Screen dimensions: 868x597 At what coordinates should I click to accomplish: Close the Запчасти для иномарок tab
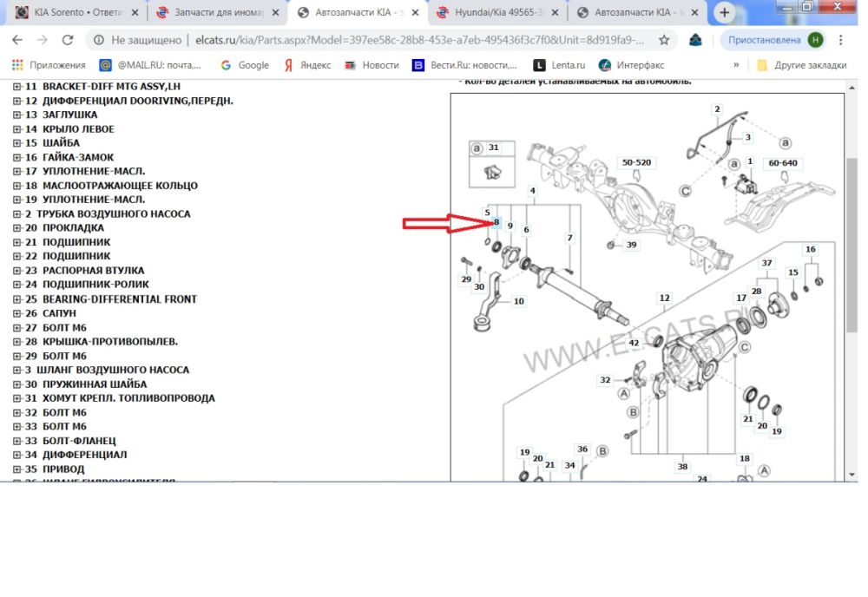274,13
